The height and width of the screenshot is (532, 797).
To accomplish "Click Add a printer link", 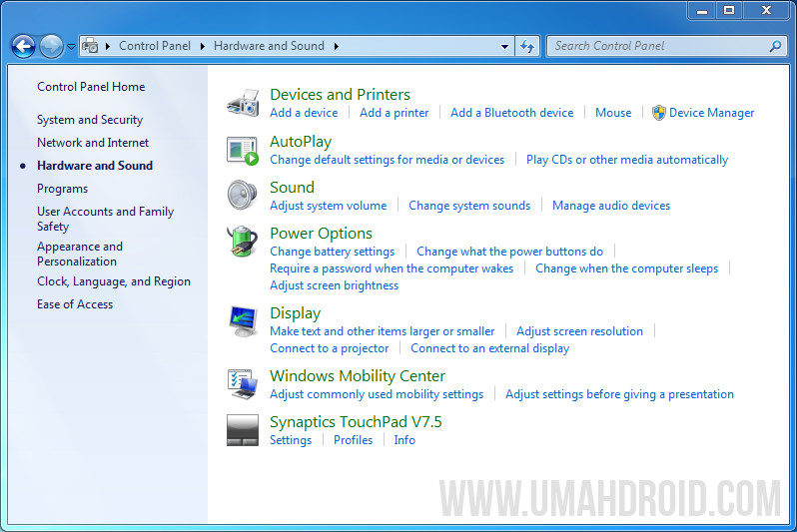I will 394,113.
